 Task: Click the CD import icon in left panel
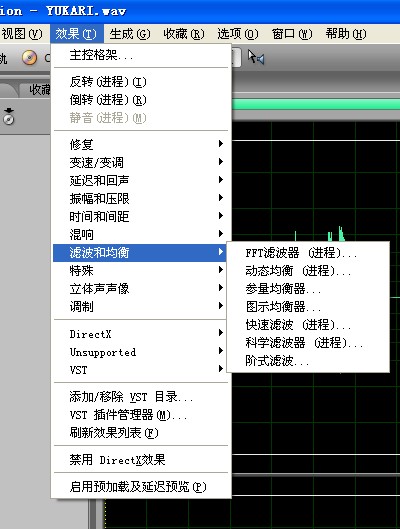8,116
